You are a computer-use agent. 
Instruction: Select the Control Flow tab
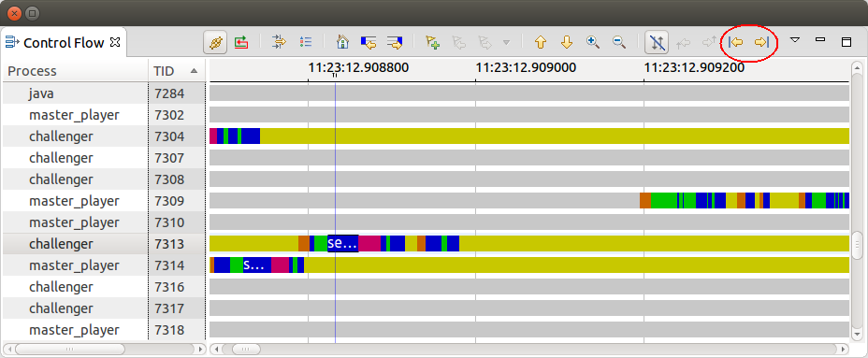coord(63,42)
